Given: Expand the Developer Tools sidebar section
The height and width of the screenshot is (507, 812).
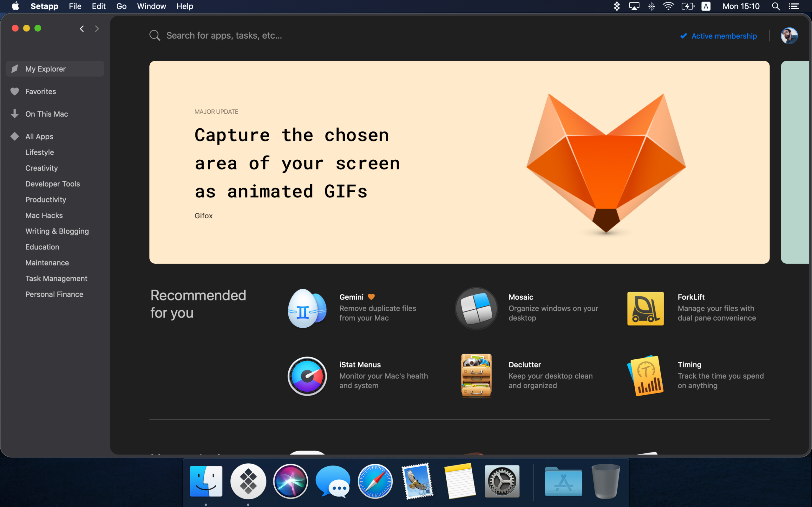Looking at the screenshot, I should pos(52,183).
